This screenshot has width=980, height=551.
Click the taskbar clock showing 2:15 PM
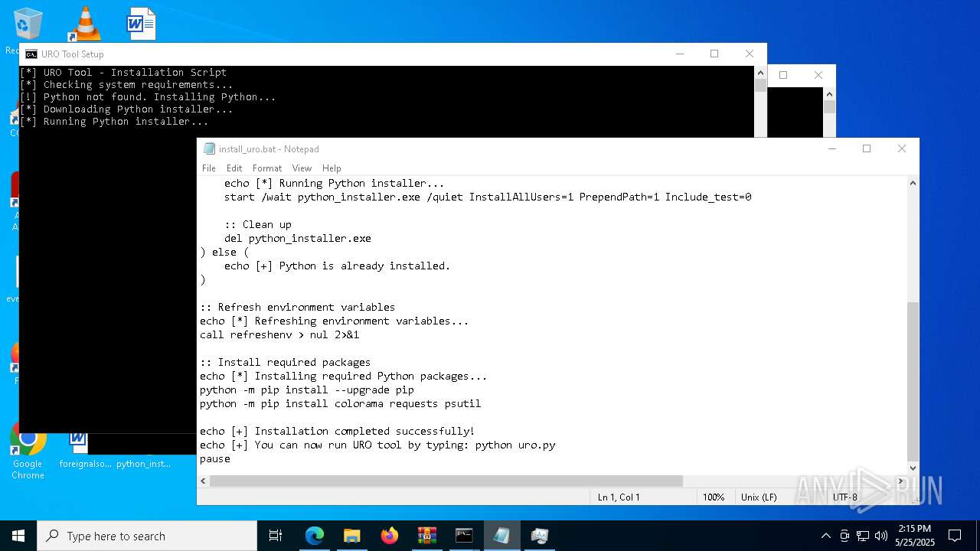tap(914, 536)
